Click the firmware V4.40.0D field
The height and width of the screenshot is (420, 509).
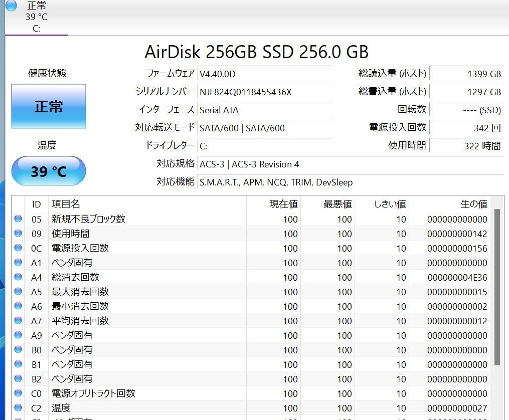tap(264, 74)
